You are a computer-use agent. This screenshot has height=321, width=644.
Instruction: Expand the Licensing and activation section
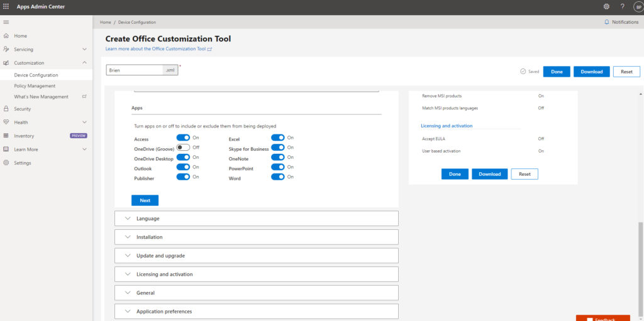tap(257, 275)
